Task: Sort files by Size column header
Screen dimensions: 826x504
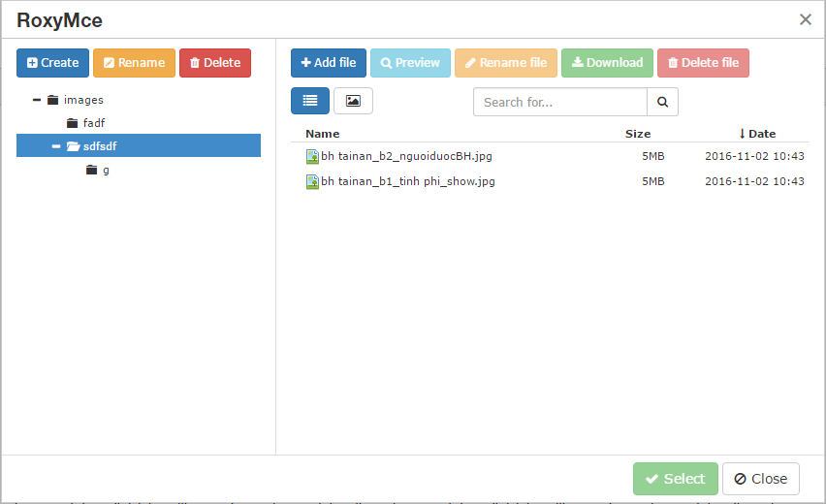Action: 638,134
